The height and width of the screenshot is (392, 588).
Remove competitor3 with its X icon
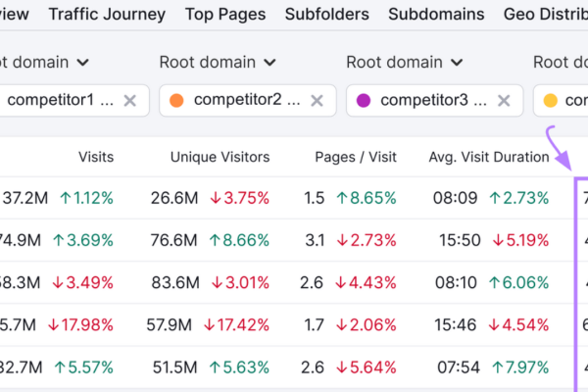point(504,101)
